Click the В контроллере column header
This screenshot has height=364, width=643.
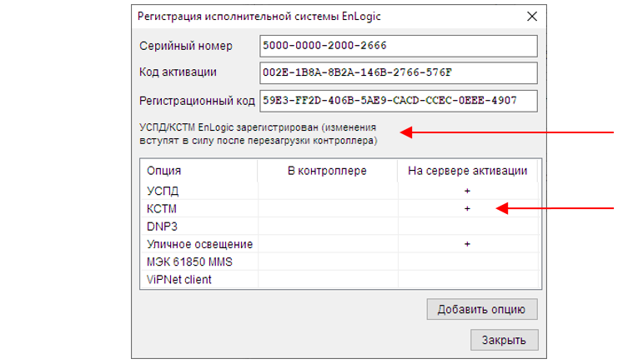327,171
